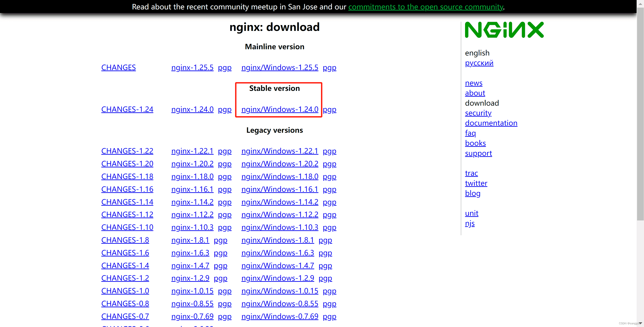Click the vertical scrollbar thumb
Image resolution: width=644 pixels, height=327 pixels.
point(640,114)
